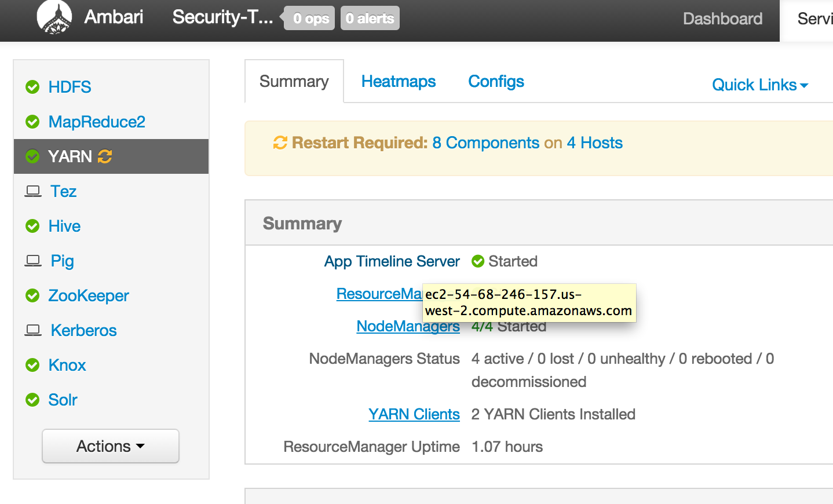
Task: Open the YARN Clients link
Action: tap(414, 414)
